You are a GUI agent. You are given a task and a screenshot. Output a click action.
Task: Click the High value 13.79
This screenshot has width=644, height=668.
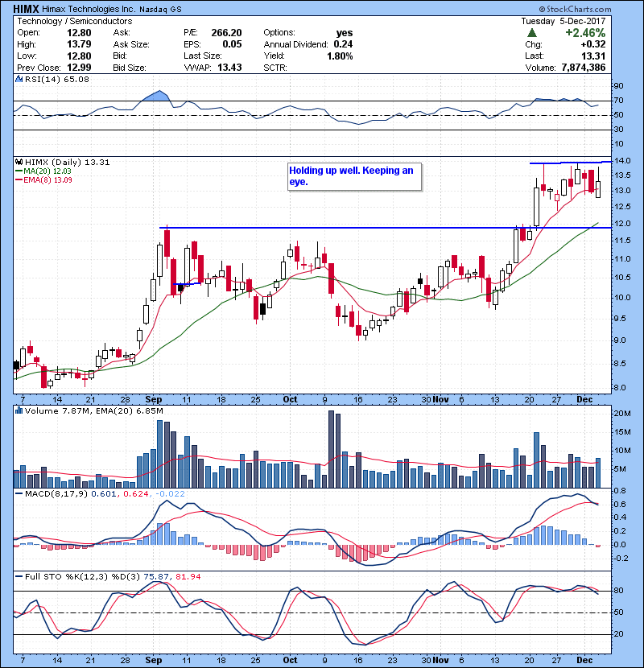pyautogui.click(x=79, y=44)
